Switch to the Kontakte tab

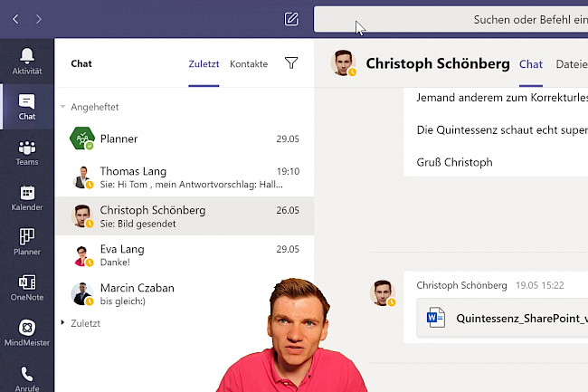(249, 64)
